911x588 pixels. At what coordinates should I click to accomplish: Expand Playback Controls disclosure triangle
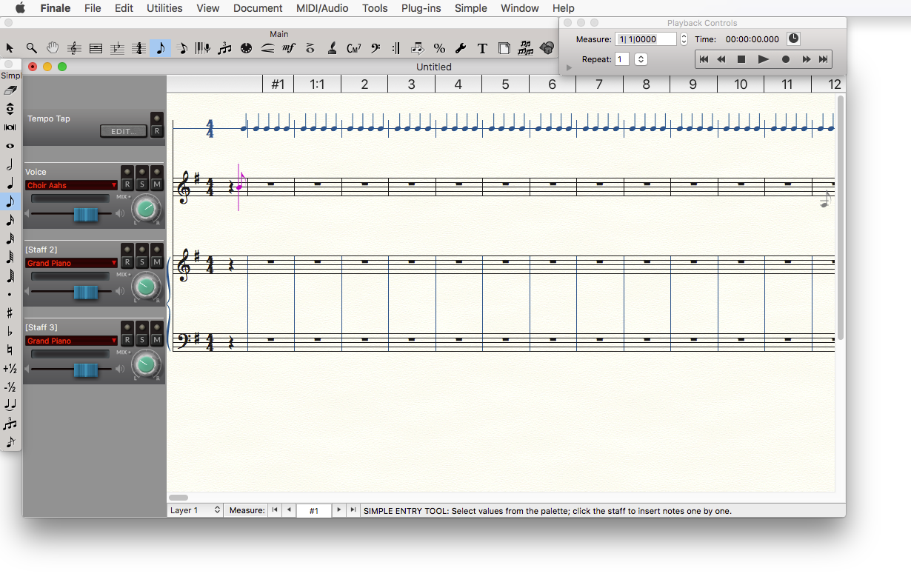click(569, 68)
